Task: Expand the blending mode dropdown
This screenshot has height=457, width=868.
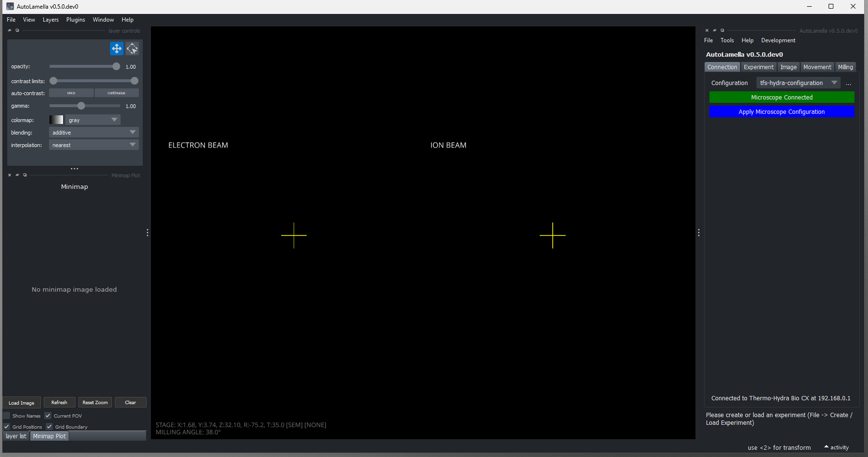Action: tap(94, 133)
